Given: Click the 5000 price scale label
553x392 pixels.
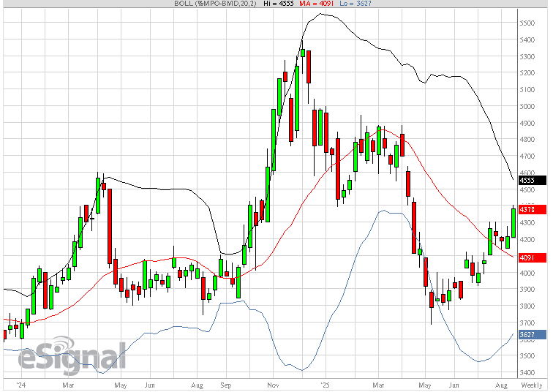Looking at the screenshot, I should (527, 106).
